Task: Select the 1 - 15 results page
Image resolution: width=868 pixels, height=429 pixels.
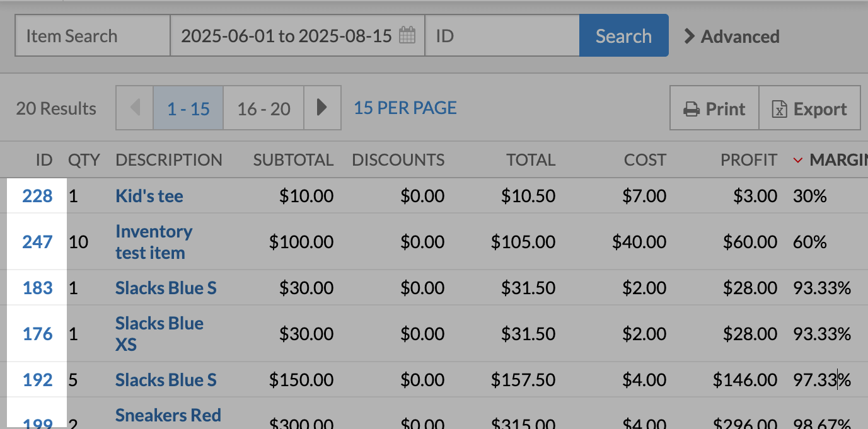Action: point(188,108)
